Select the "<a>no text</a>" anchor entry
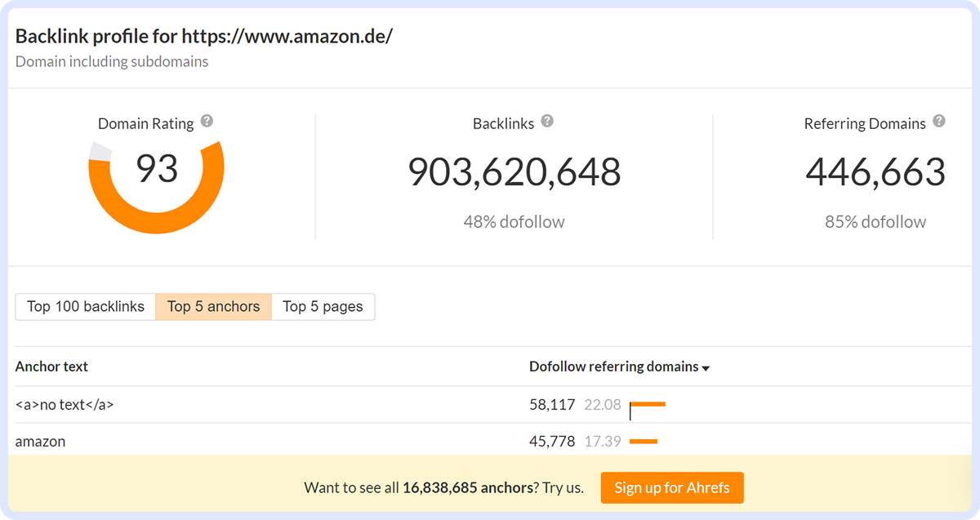 click(65, 404)
